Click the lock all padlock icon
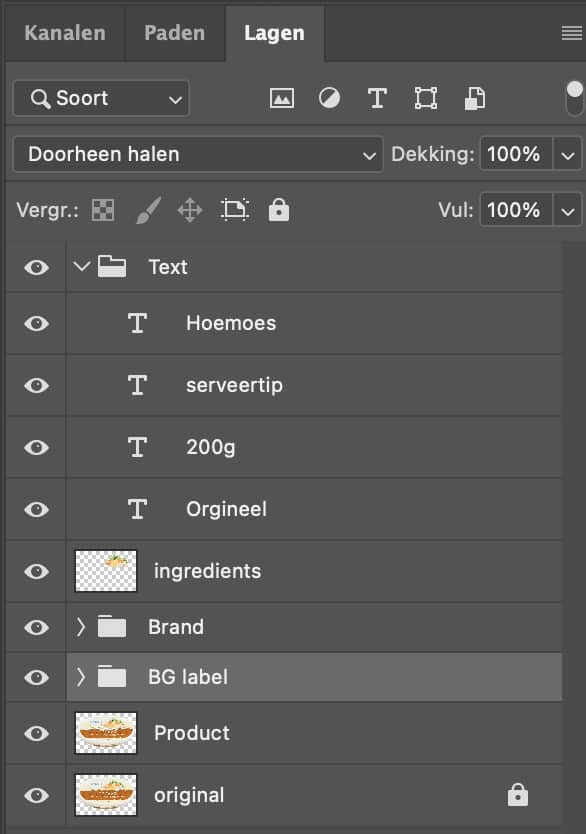The width and height of the screenshot is (586, 834). click(x=279, y=210)
